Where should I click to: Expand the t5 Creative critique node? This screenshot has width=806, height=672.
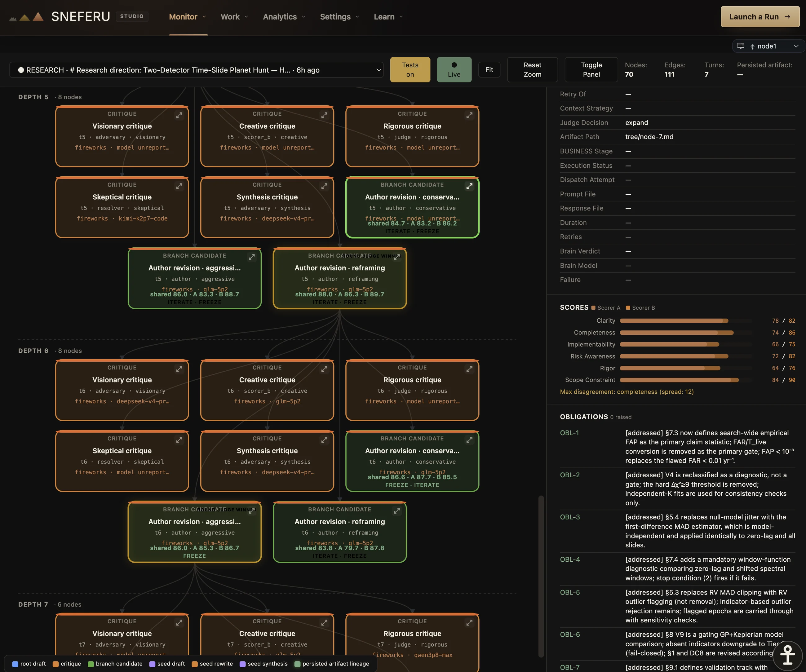(x=324, y=115)
